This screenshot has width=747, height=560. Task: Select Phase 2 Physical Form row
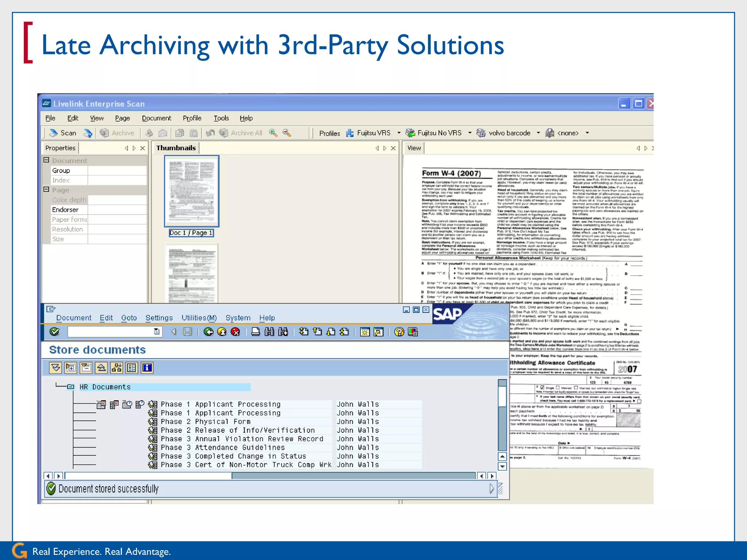pos(246,421)
